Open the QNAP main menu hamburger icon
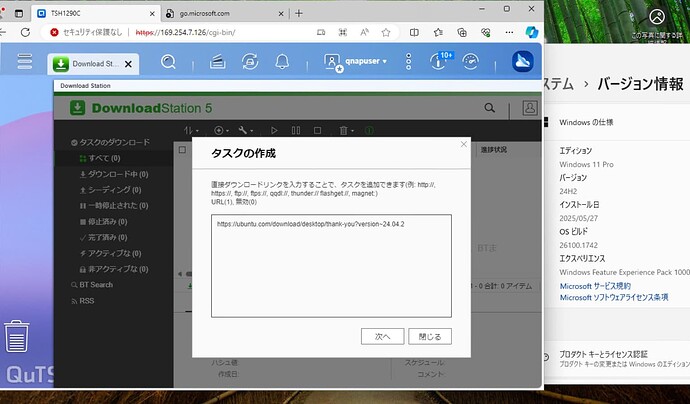Screen dimensions: 690x404 [x=25, y=62]
